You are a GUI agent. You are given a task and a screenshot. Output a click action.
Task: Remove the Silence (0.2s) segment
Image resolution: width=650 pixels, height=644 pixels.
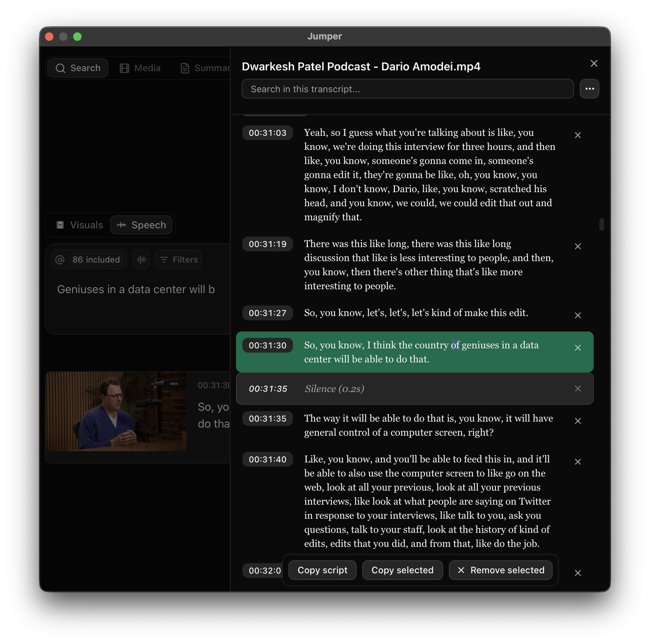pyautogui.click(x=578, y=389)
